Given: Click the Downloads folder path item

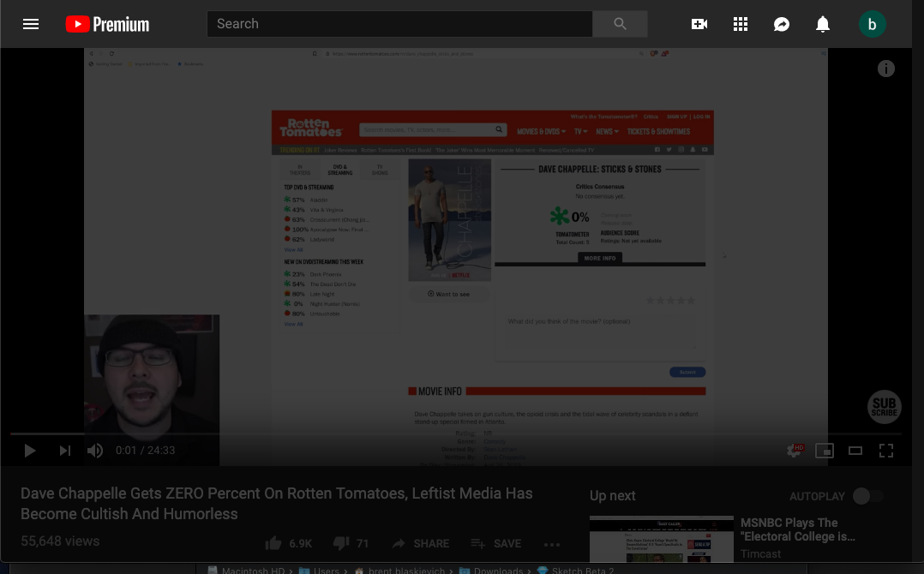Looking at the screenshot, I should point(491,570).
